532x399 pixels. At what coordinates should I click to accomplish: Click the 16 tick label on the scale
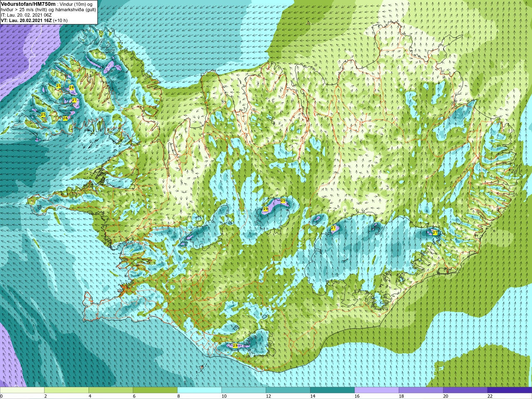pyautogui.click(x=357, y=396)
